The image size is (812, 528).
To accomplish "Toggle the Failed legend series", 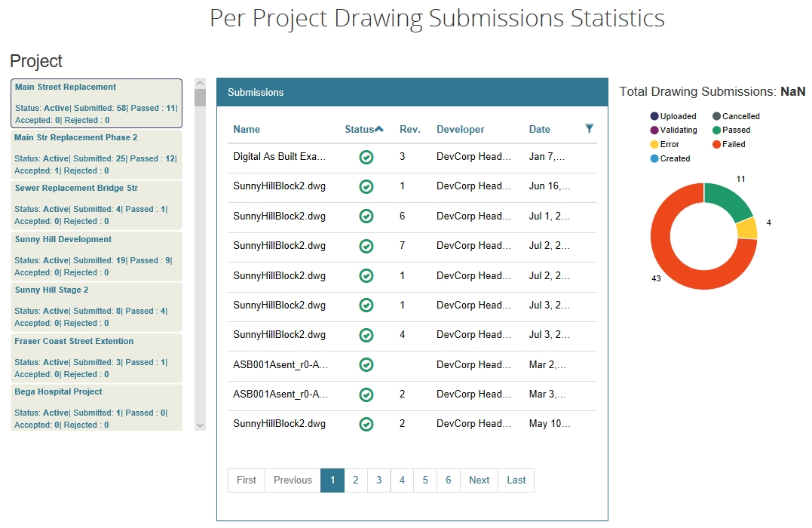I will tap(728, 144).
